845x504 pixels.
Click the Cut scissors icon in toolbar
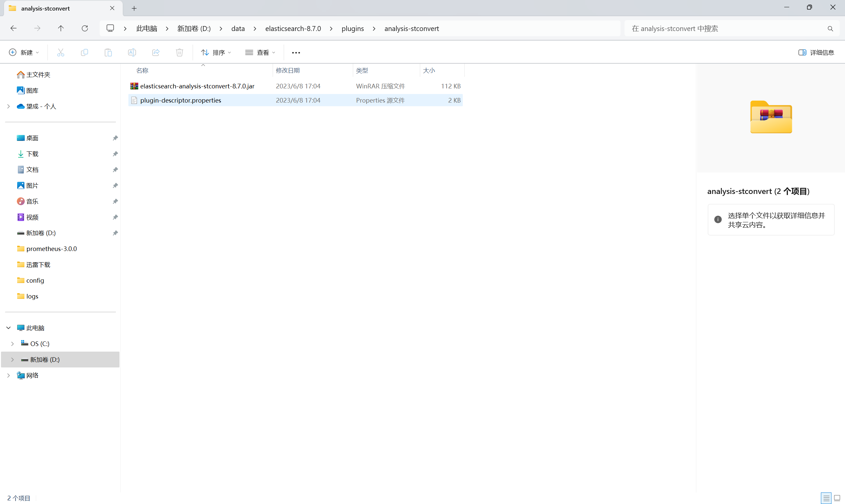(60, 52)
